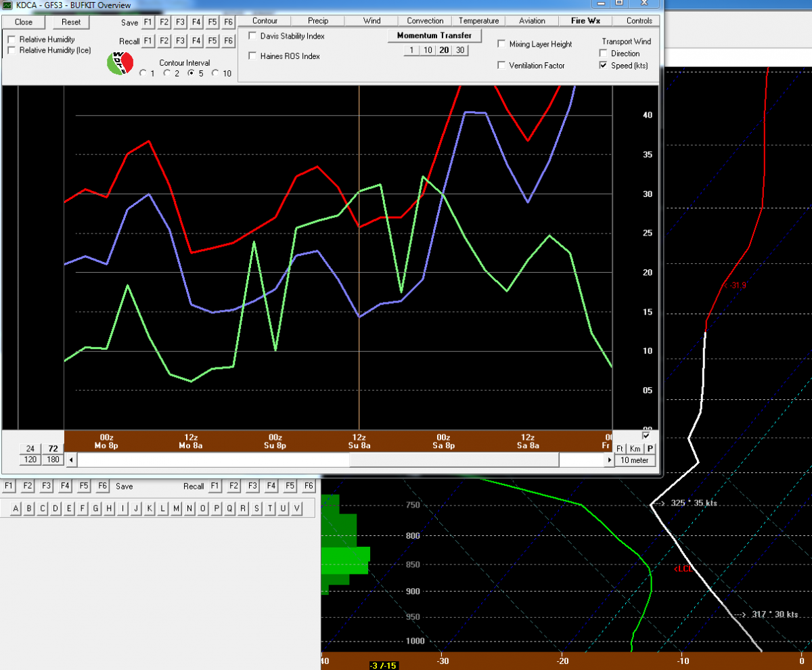
Task: Open the Convection tab
Action: click(x=425, y=21)
